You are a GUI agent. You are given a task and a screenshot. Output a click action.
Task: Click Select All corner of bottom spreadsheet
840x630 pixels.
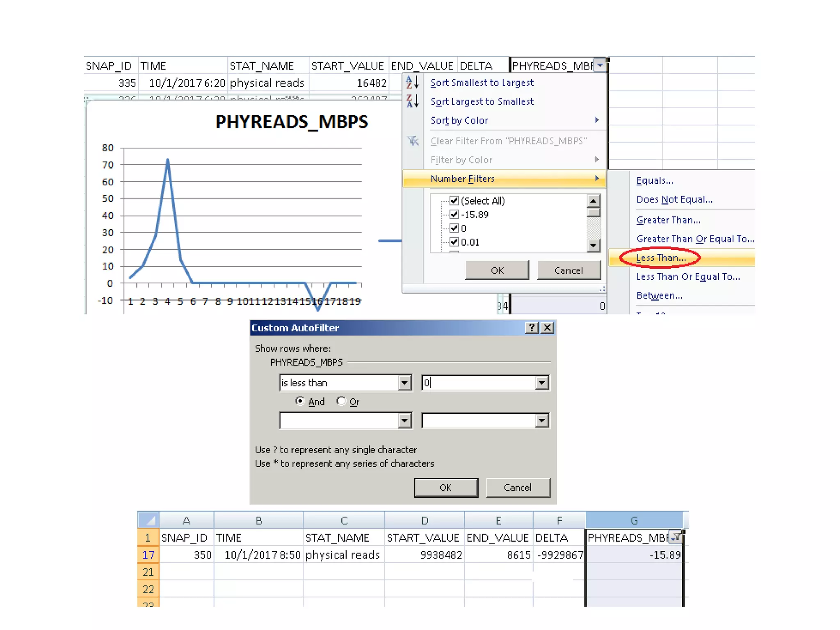[148, 520]
